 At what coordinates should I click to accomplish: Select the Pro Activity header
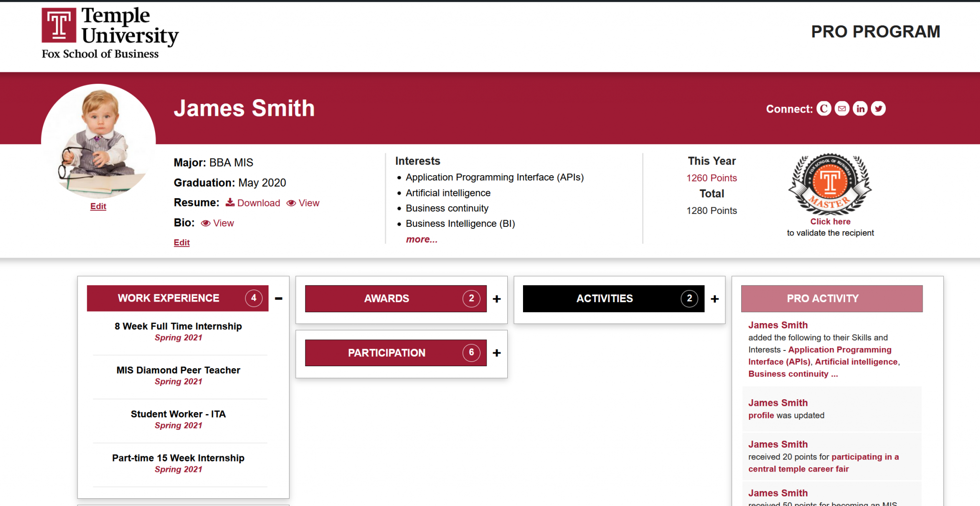pos(832,299)
